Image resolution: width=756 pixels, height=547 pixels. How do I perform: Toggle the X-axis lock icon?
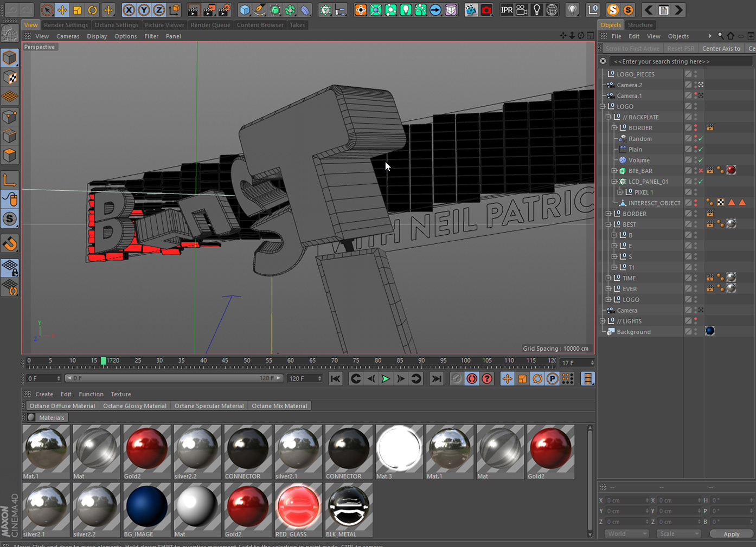129,10
